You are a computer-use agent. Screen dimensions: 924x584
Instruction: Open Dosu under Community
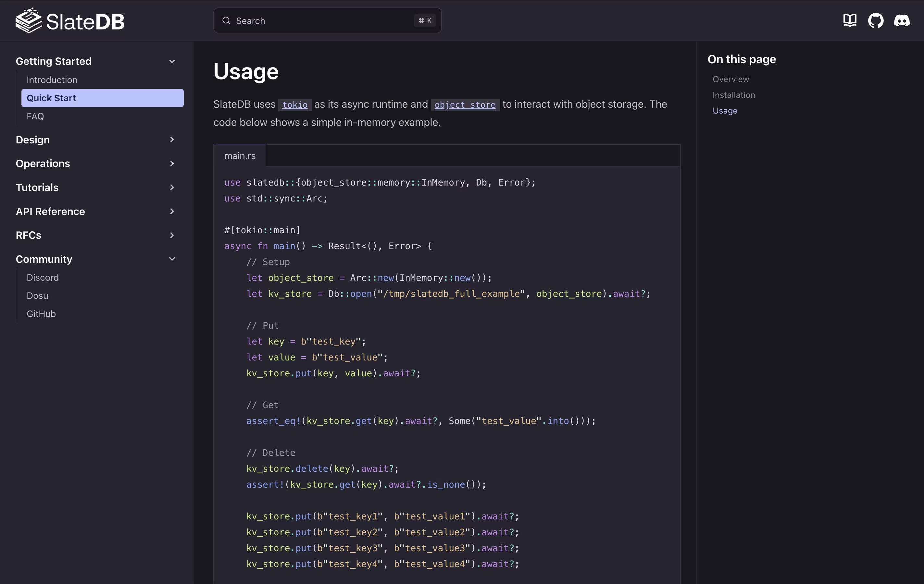pos(37,296)
